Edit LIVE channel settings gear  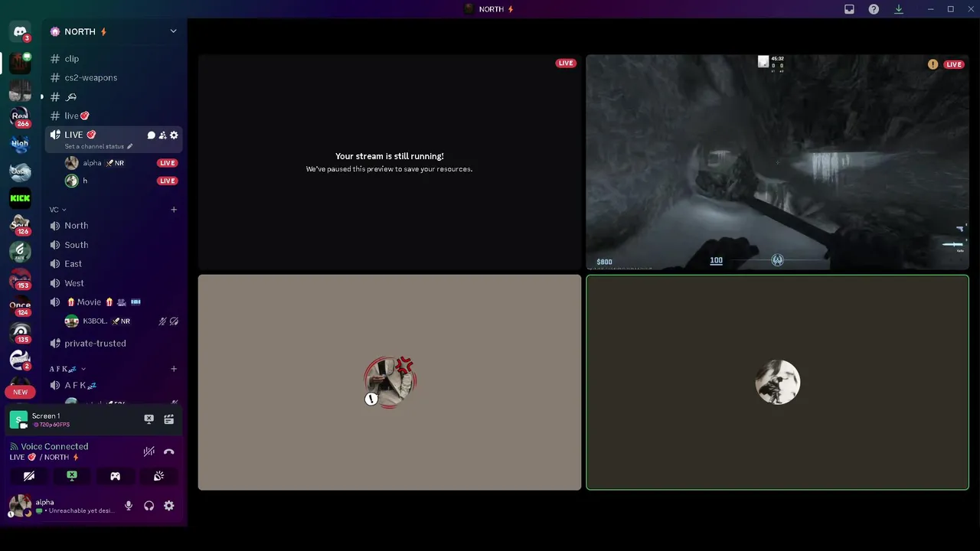[x=174, y=135]
